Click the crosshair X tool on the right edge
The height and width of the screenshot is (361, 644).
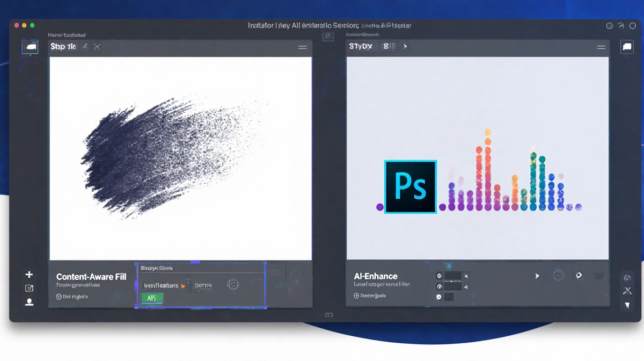[627, 291]
